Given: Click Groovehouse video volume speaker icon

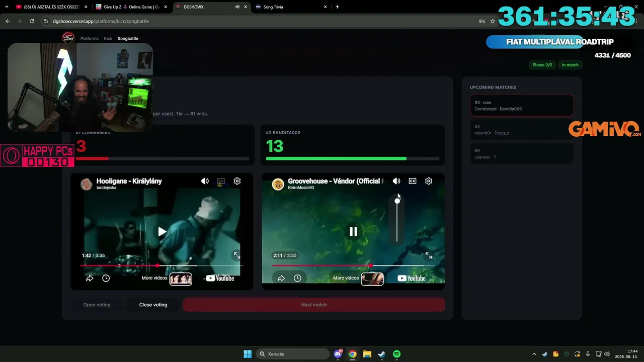Looking at the screenshot, I should (x=396, y=181).
